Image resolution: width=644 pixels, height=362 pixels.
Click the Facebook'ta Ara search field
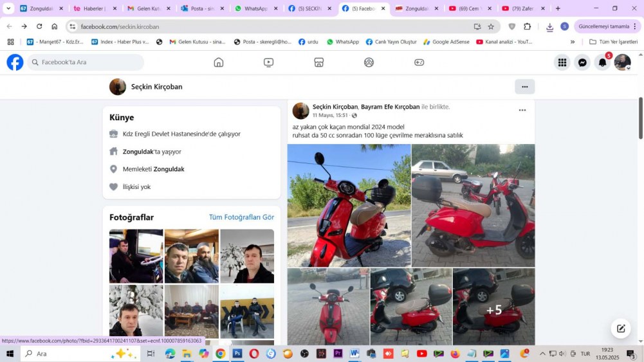click(x=87, y=62)
